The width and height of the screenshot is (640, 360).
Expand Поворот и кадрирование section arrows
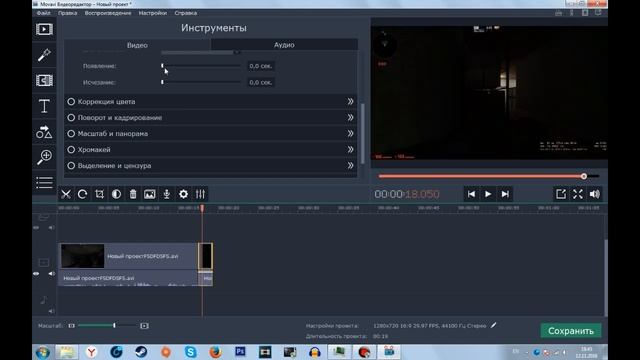click(x=350, y=118)
